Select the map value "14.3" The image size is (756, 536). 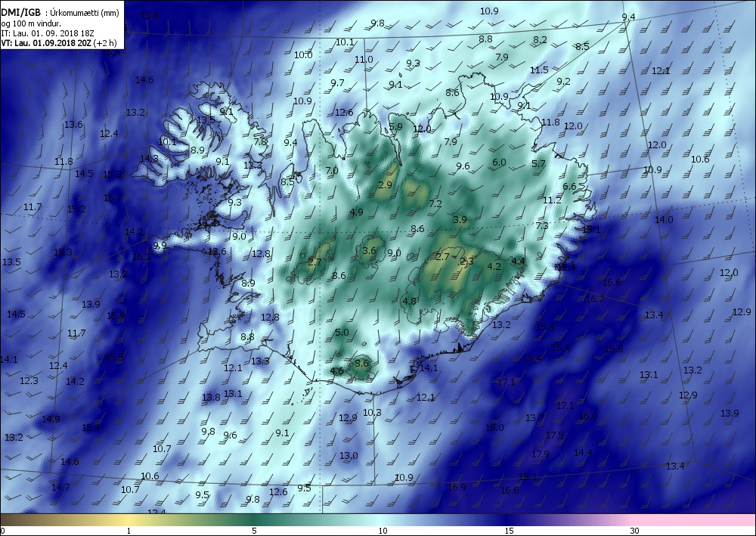pos(149,157)
